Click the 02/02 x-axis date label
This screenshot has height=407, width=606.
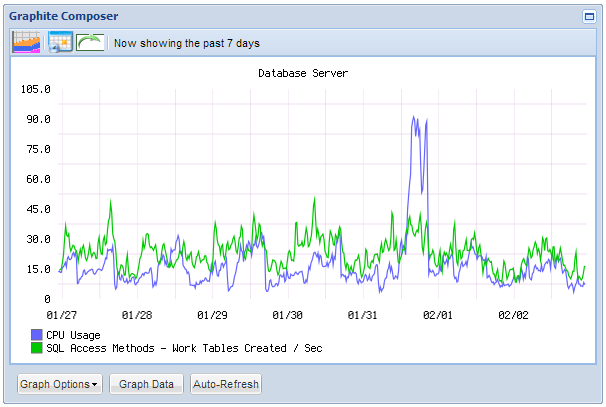tap(513, 315)
